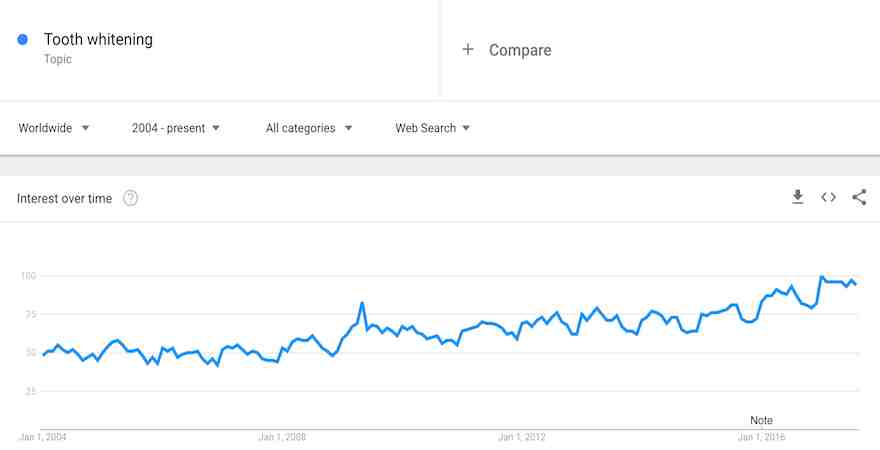Open the Web Search type dropdown

[432, 128]
